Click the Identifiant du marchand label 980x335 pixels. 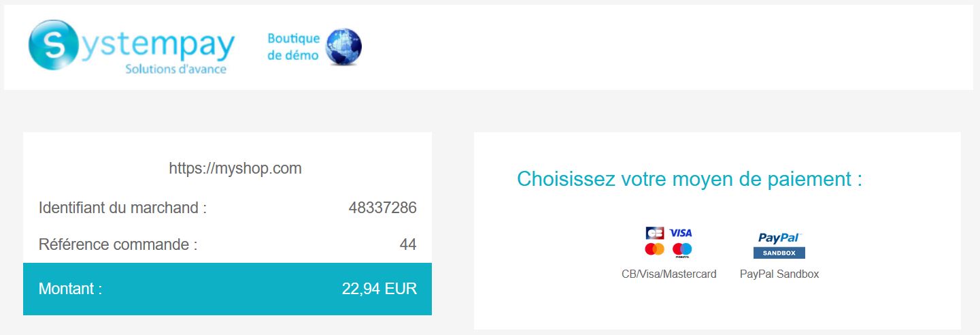[122, 208]
